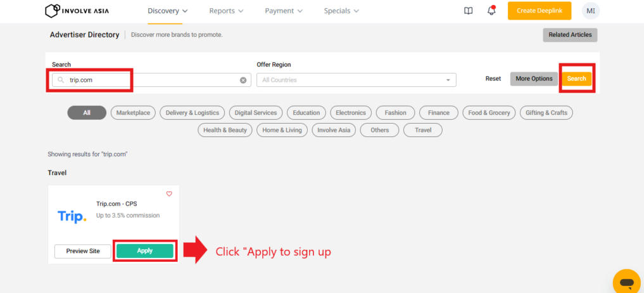Select the Marketplace category filter
644x293 pixels.
(134, 113)
